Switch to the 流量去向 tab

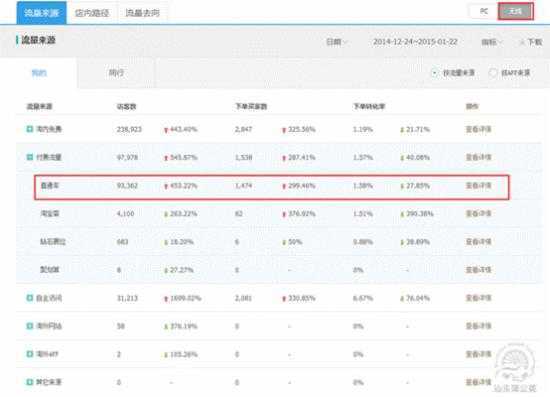click(142, 13)
